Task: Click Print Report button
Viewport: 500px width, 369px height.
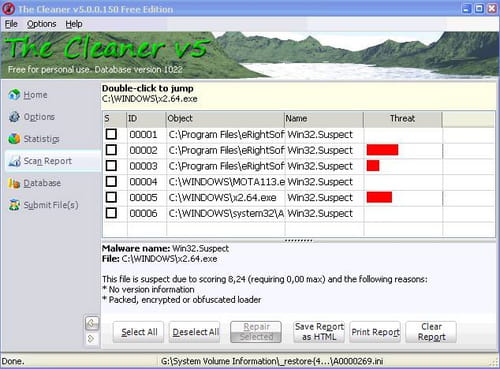Action: 375,332
